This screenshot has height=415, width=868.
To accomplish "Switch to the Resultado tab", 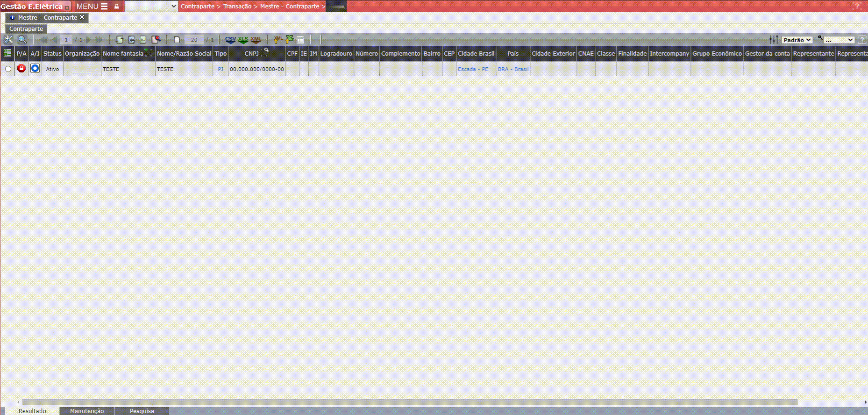I will (32, 411).
